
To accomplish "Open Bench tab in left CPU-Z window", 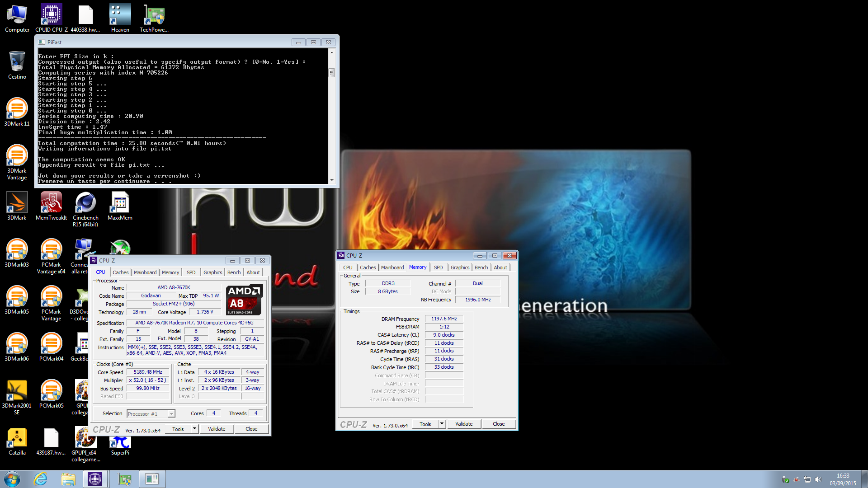I will point(234,272).
